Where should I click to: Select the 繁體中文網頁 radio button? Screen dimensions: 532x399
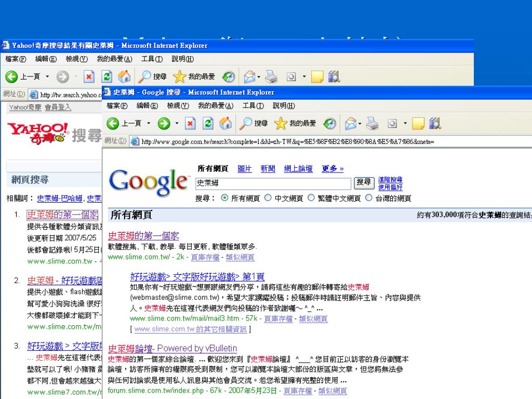(x=311, y=198)
